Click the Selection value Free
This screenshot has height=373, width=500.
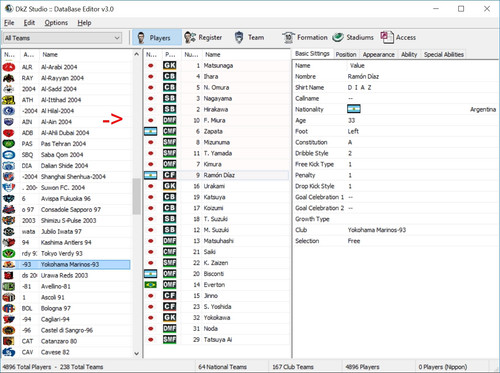(354, 241)
